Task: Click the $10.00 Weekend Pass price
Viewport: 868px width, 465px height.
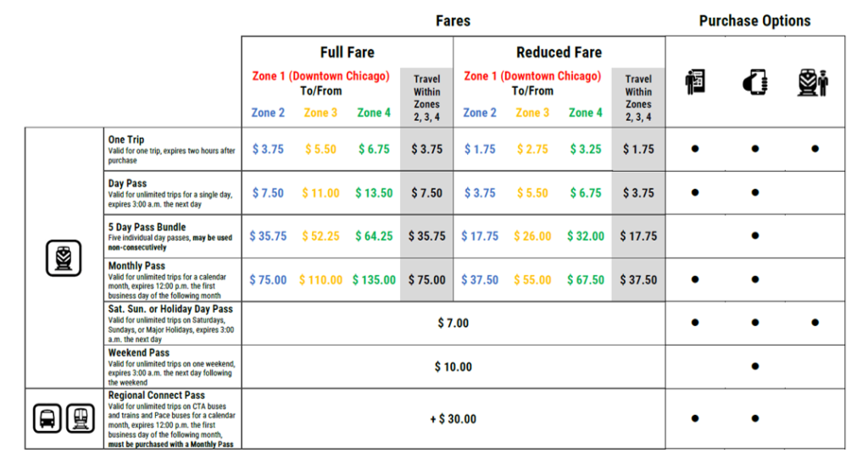Action: pos(453,367)
